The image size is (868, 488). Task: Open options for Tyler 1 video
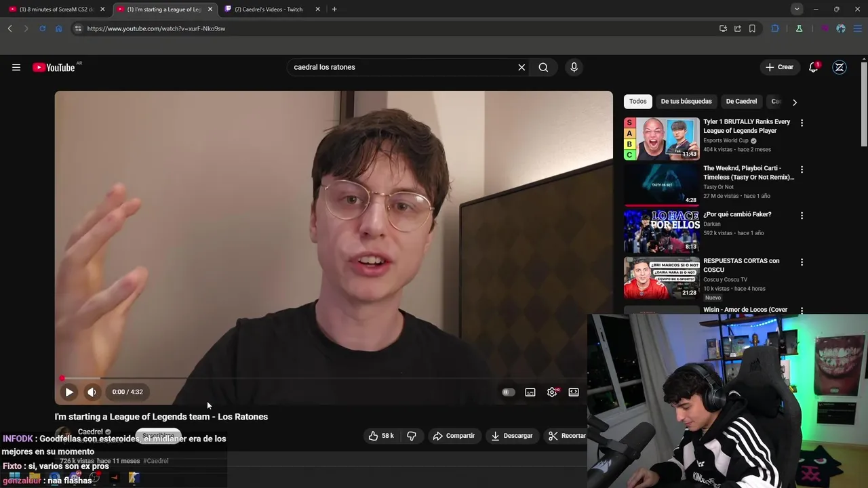click(802, 123)
